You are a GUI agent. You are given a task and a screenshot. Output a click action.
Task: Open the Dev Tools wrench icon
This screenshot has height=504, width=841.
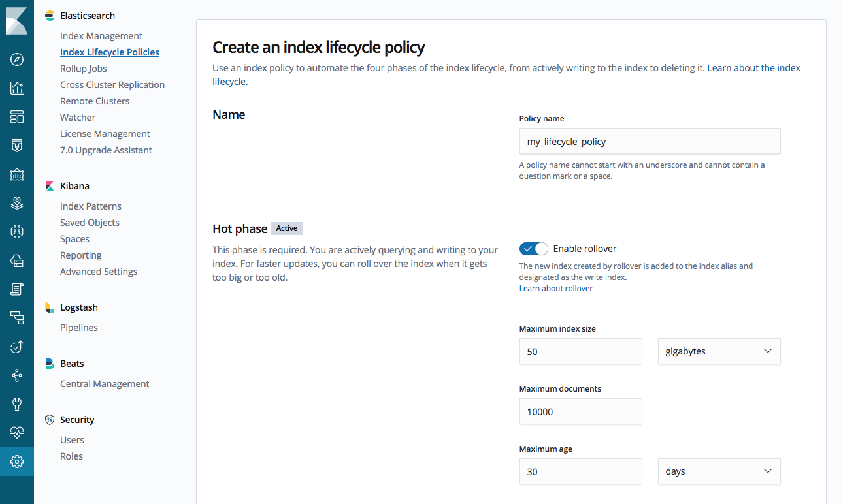pyautogui.click(x=17, y=403)
